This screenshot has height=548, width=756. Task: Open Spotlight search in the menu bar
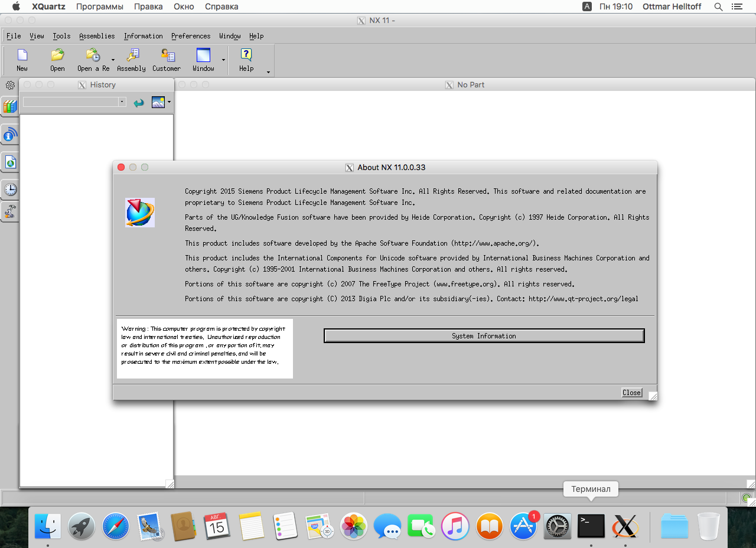[x=718, y=6]
